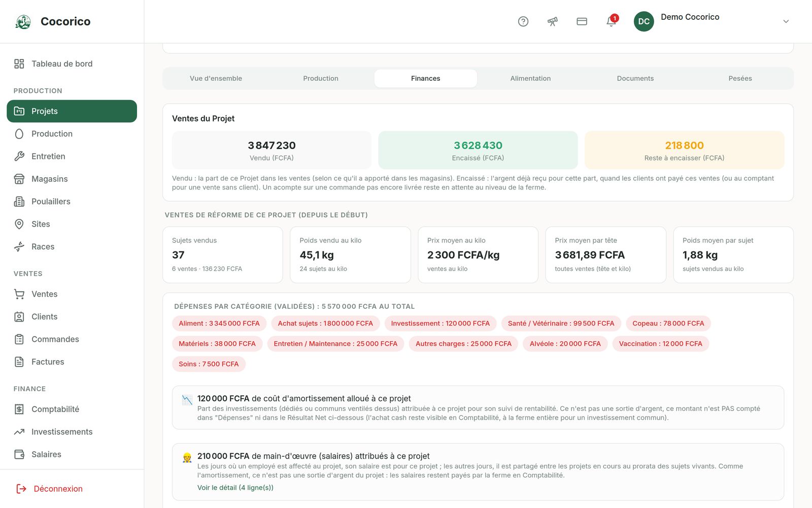This screenshot has width=812, height=508.
Task: Switch to the Production tab
Action: click(x=321, y=78)
